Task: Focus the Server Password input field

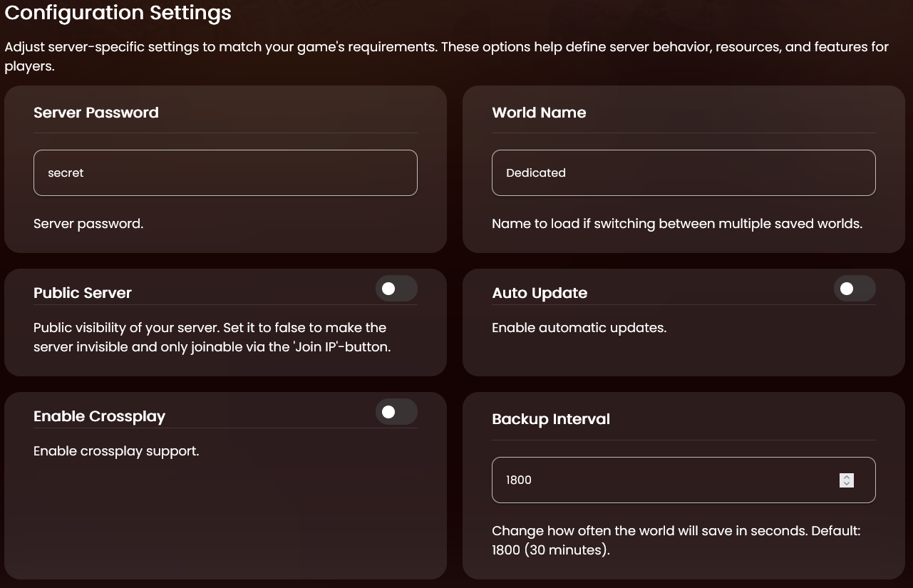Action: point(225,172)
